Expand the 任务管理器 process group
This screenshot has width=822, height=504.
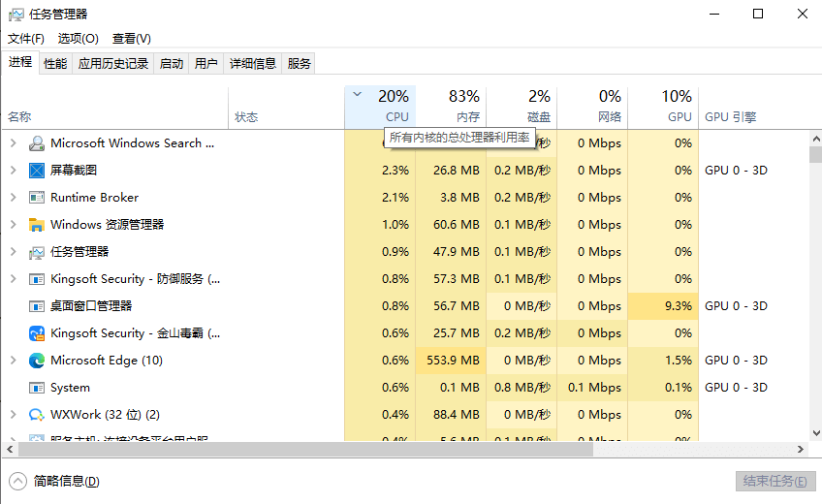point(14,251)
